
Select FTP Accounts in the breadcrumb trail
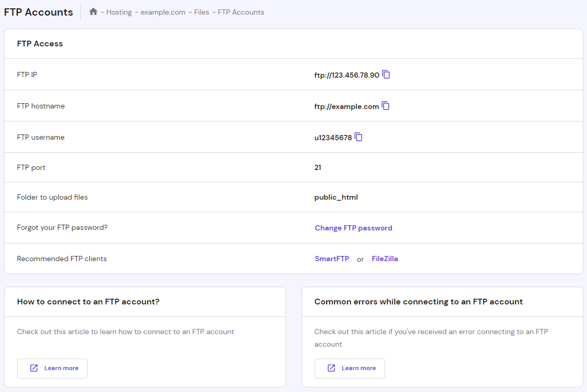coord(241,11)
